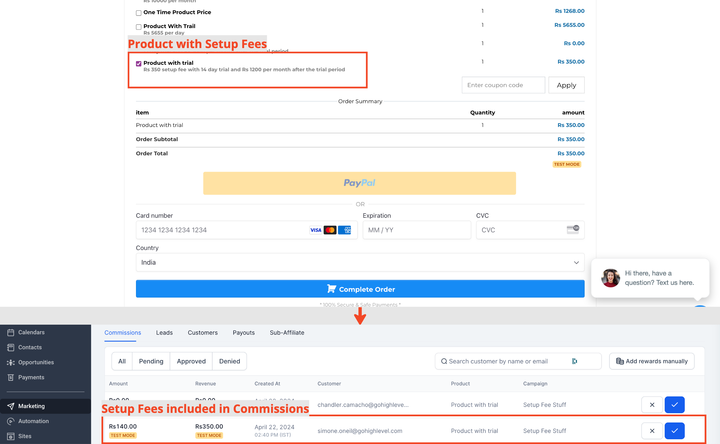720x444 pixels.
Task: Click the Complete Order button
Action: [x=360, y=289]
